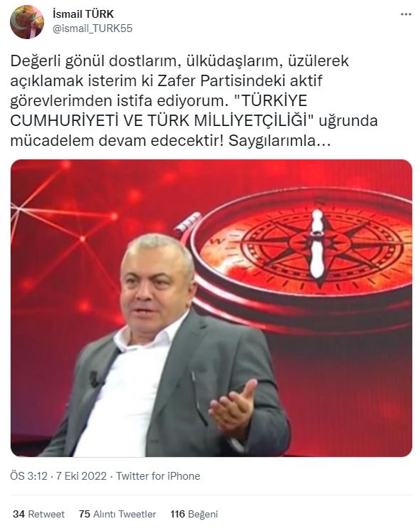Click the ÖS 3:12 time stamp
The width and height of the screenshot is (420, 531).
point(28,476)
